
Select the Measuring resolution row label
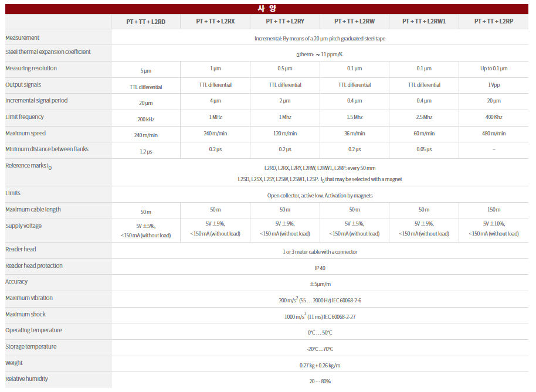pyautogui.click(x=31, y=69)
